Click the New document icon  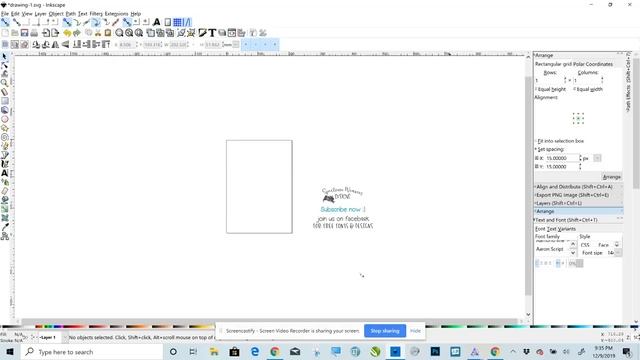(5, 33)
